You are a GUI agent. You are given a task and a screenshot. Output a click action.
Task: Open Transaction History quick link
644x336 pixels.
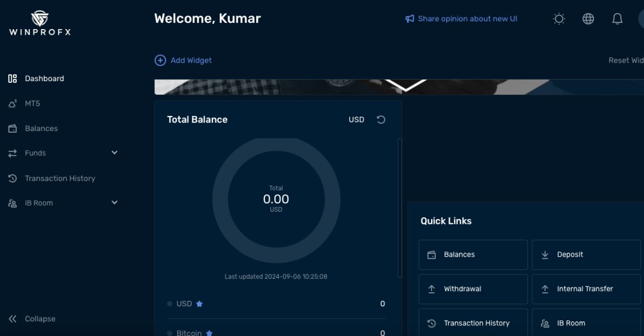click(x=473, y=323)
